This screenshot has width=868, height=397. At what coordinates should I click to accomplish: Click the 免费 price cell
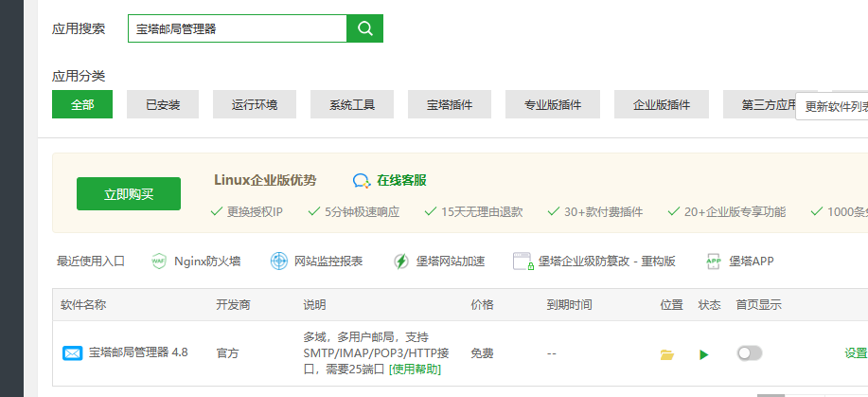pos(482,353)
